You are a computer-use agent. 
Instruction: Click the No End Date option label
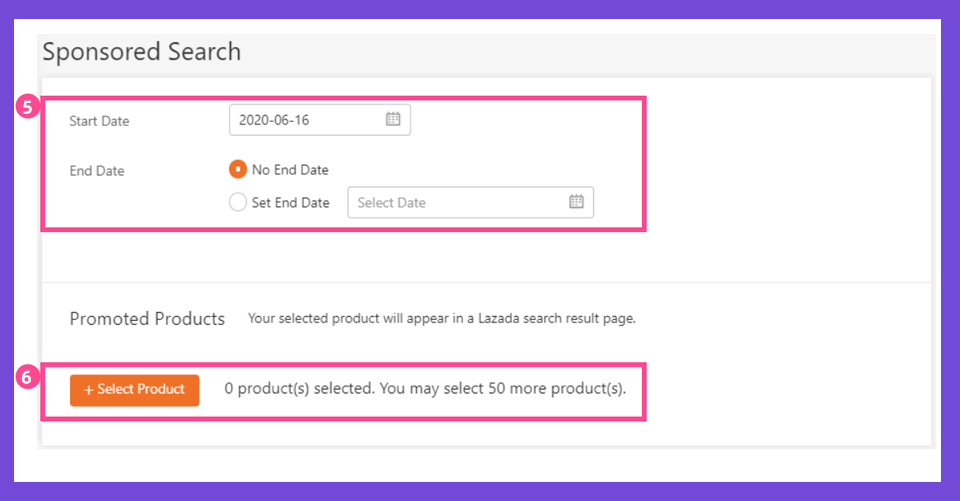(x=290, y=170)
